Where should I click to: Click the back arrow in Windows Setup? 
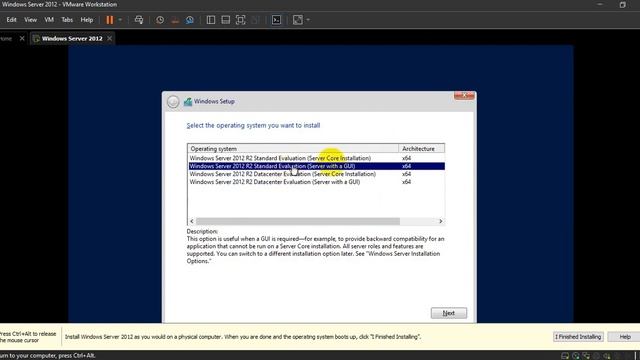[173, 102]
